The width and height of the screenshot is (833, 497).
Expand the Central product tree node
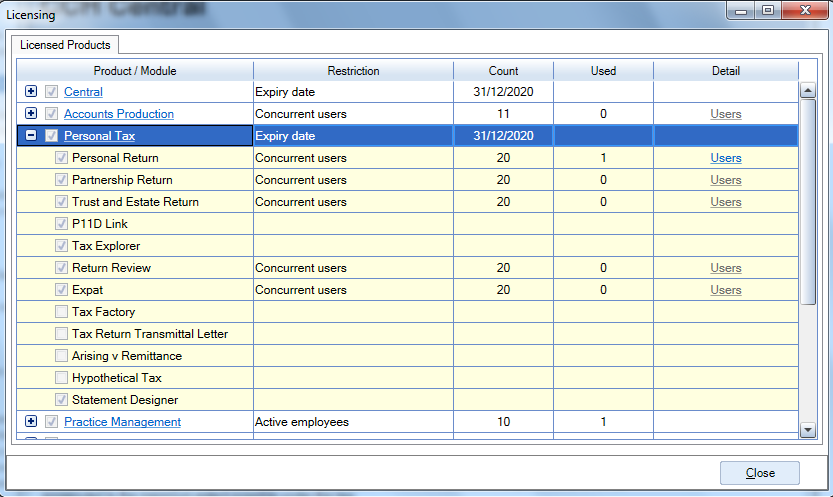tap(31, 91)
